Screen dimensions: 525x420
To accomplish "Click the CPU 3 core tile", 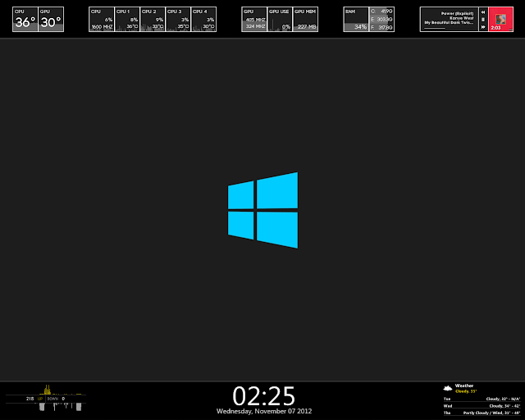I will (x=178, y=20).
